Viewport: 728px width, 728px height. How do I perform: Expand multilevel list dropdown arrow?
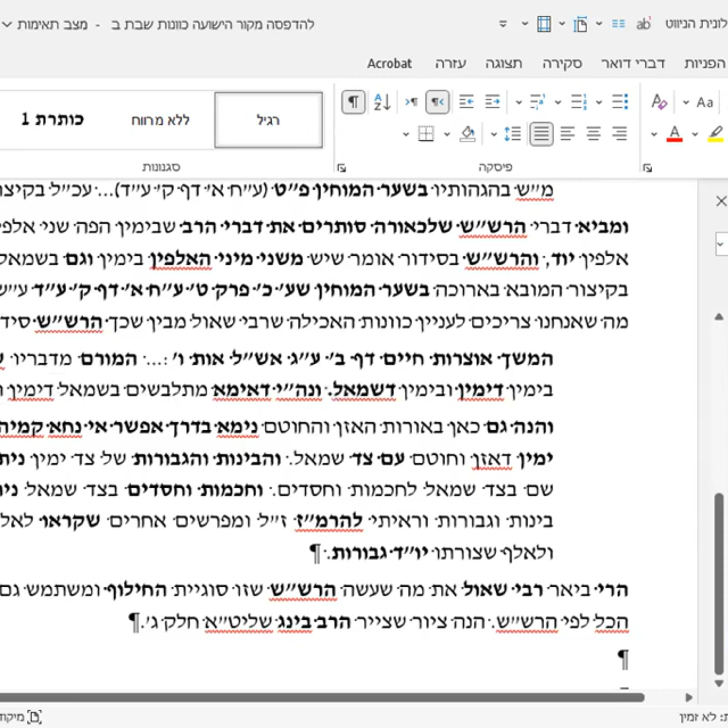(x=519, y=102)
